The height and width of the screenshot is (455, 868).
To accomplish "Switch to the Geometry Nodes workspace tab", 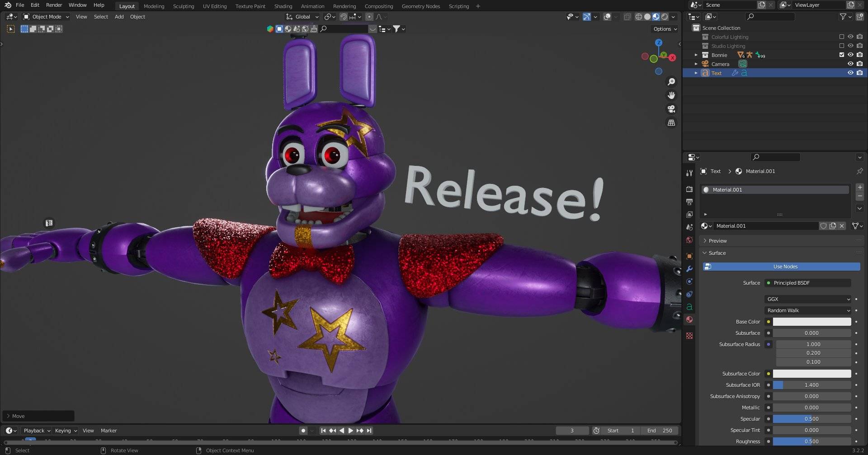I will 420,6.
